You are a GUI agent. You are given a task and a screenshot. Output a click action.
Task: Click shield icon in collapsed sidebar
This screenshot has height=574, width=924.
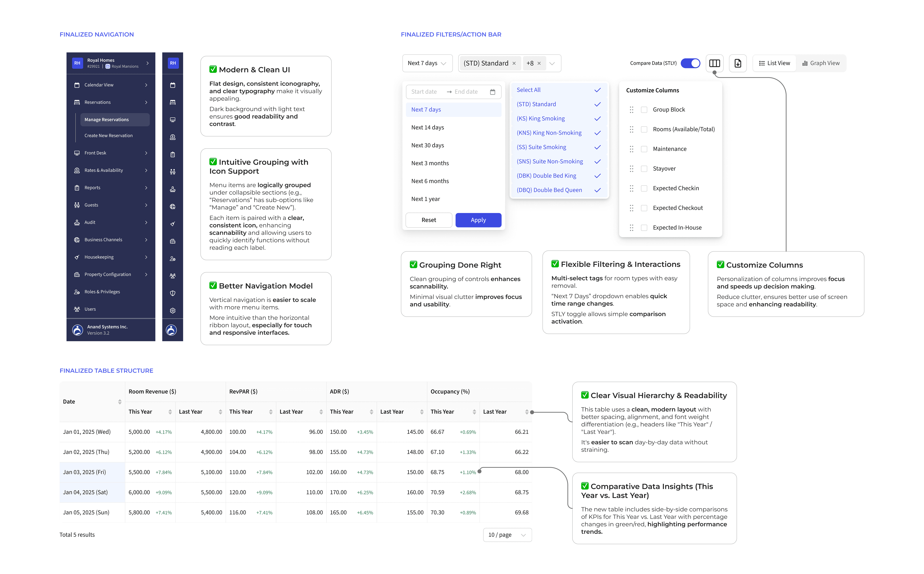point(173,293)
